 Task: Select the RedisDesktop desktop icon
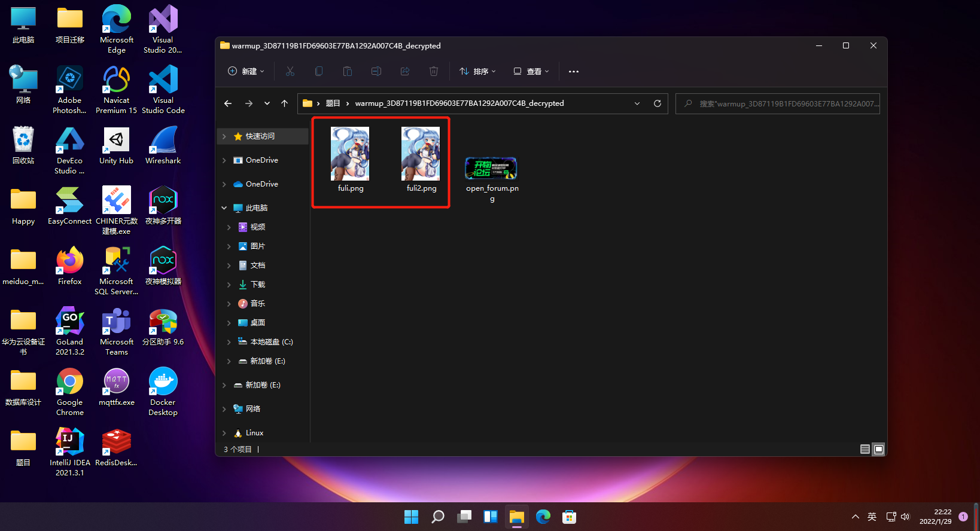[117, 447]
